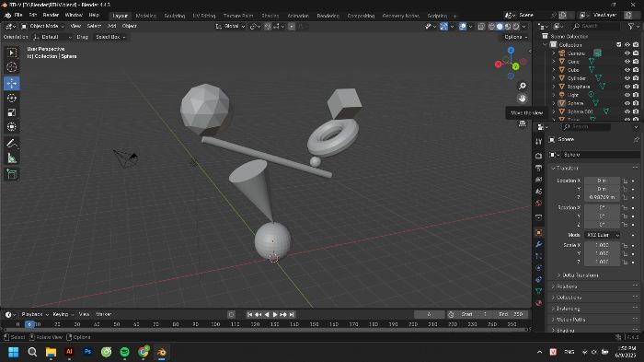The image size is (644, 362).
Task: Open the Render menu
Action: (51, 16)
